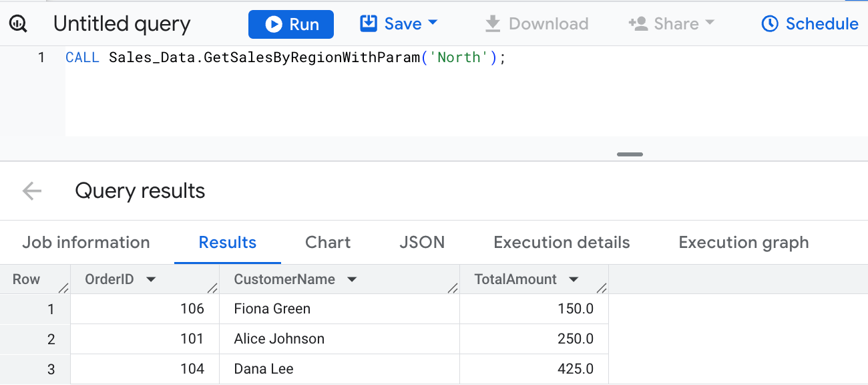Select the cell with OrderID 101
868x385 pixels.
(x=145, y=339)
